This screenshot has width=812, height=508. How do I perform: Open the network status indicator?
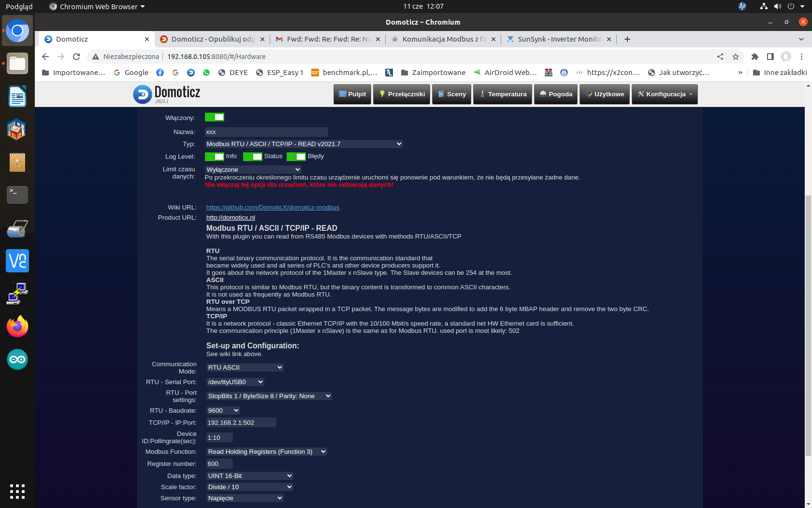764,6
